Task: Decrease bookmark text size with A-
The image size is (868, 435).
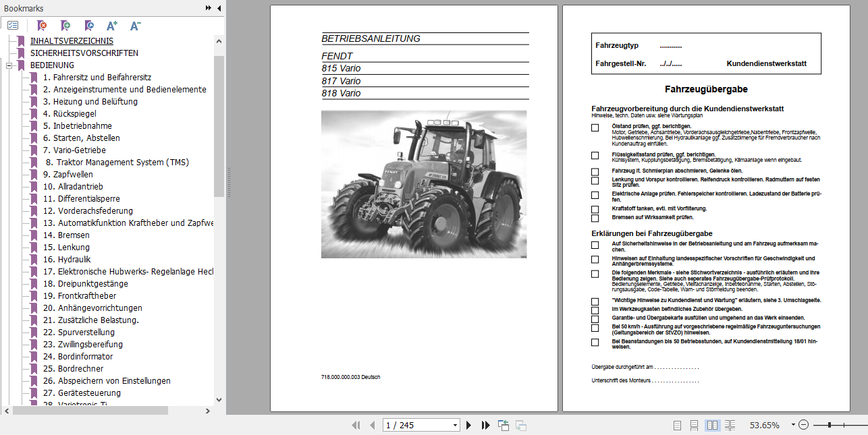Action: click(x=135, y=26)
